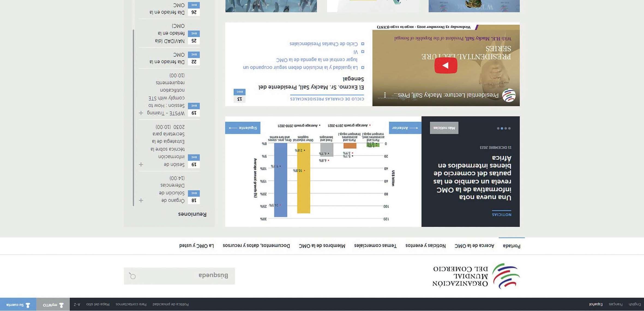The image size is (644, 311).
Task: Open the Noticias y eventos menu
Action: 425,246
